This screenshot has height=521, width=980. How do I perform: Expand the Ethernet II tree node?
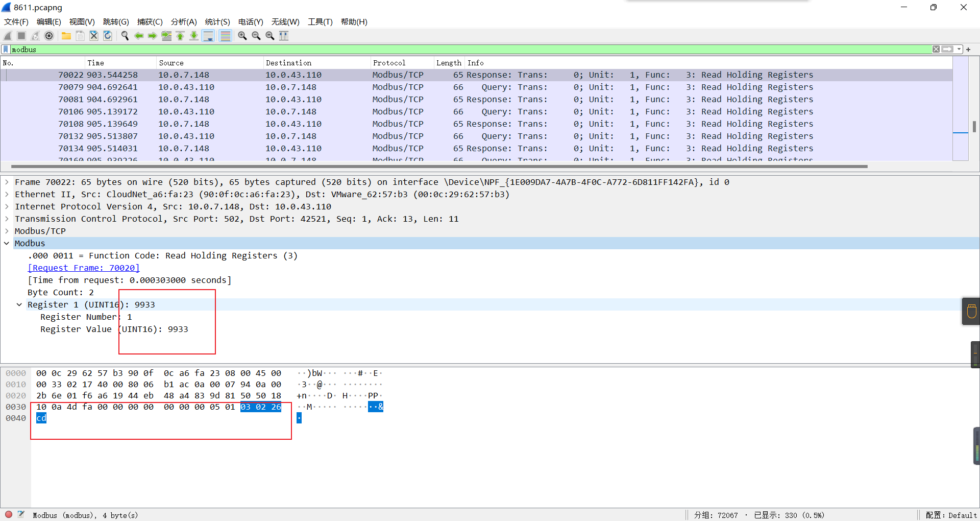tap(7, 194)
